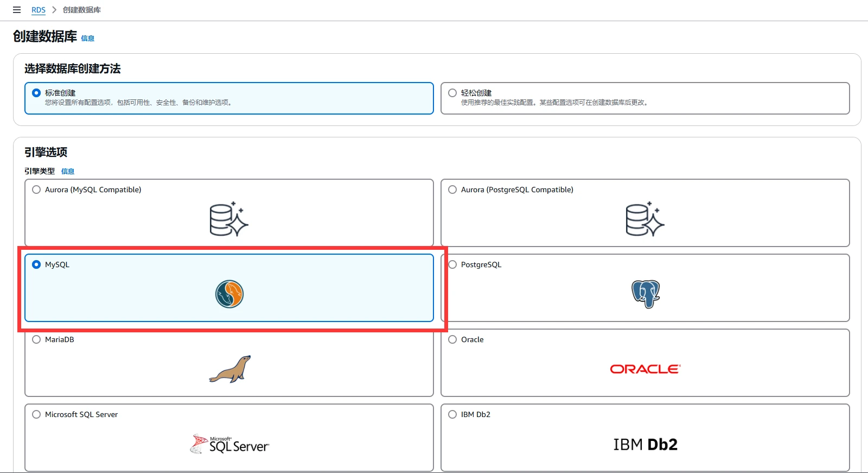Select the Microsoft SQL Server radio button
This screenshot has width=868, height=473.
click(x=36, y=414)
